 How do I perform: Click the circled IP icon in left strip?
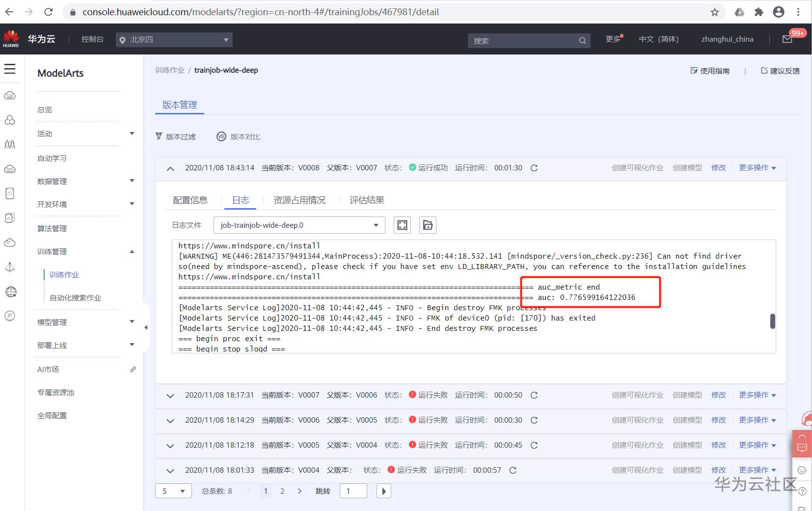click(10, 316)
